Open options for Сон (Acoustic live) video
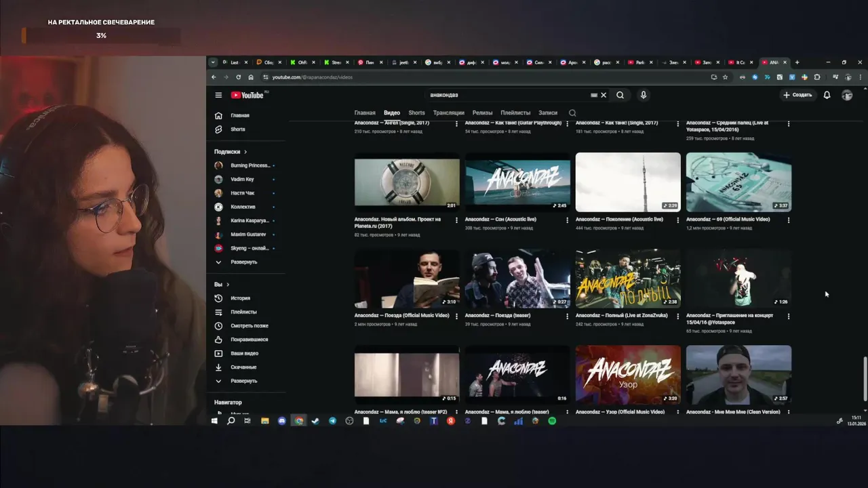868x488 pixels. click(567, 220)
